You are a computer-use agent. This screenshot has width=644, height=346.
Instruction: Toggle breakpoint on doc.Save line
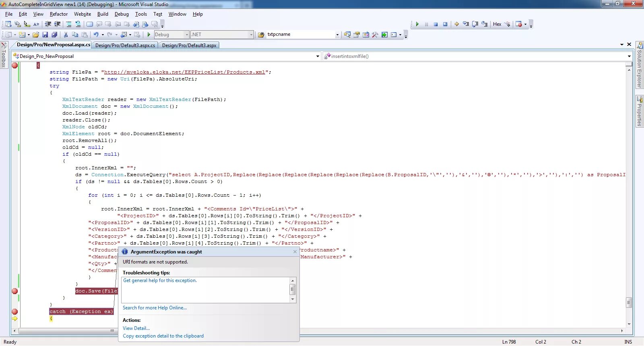[x=15, y=291]
